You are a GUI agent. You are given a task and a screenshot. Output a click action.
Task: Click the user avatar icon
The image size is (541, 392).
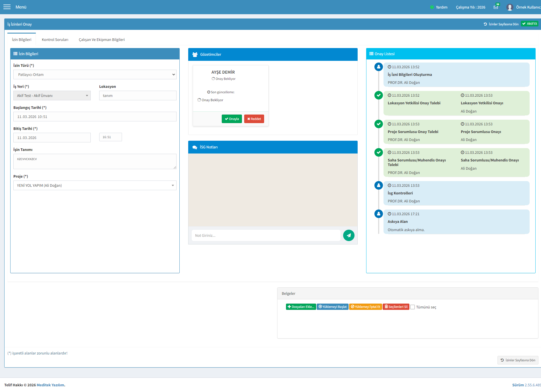(x=510, y=7)
